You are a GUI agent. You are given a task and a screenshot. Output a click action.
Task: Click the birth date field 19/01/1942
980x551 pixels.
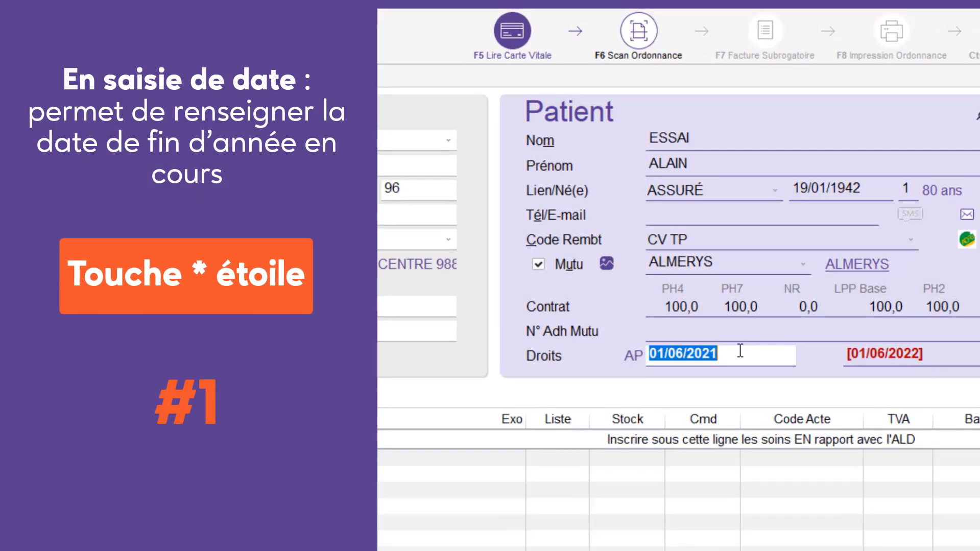pos(840,188)
